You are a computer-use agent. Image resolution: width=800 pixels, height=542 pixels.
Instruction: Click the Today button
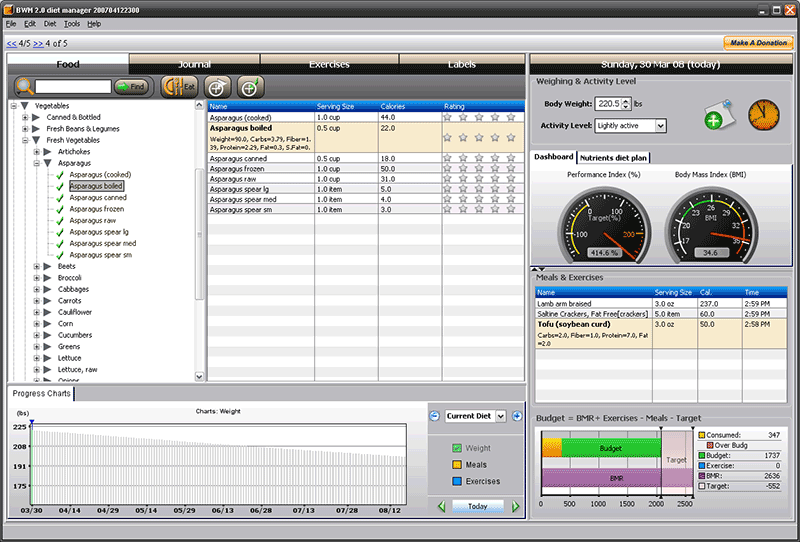pos(478,506)
